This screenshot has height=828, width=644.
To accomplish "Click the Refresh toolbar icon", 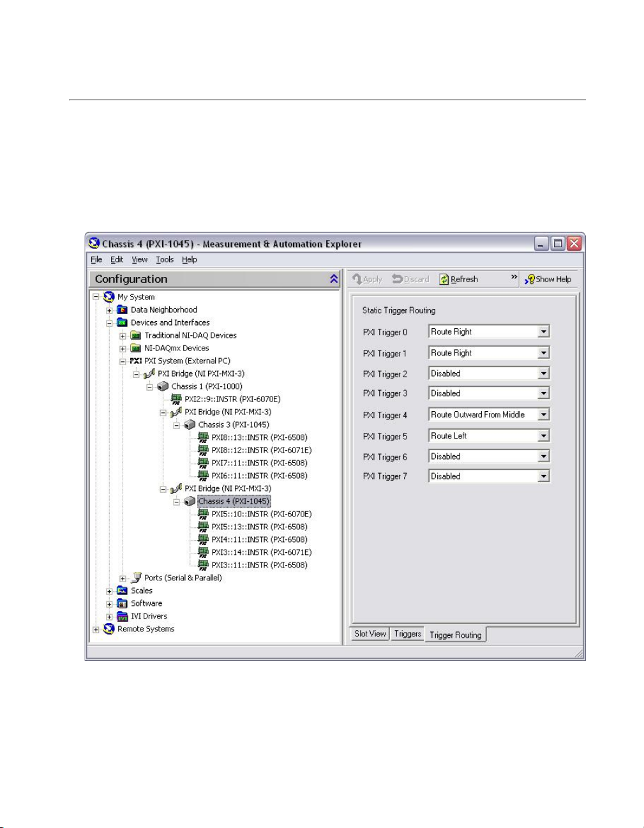I will (x=444, y=280).
